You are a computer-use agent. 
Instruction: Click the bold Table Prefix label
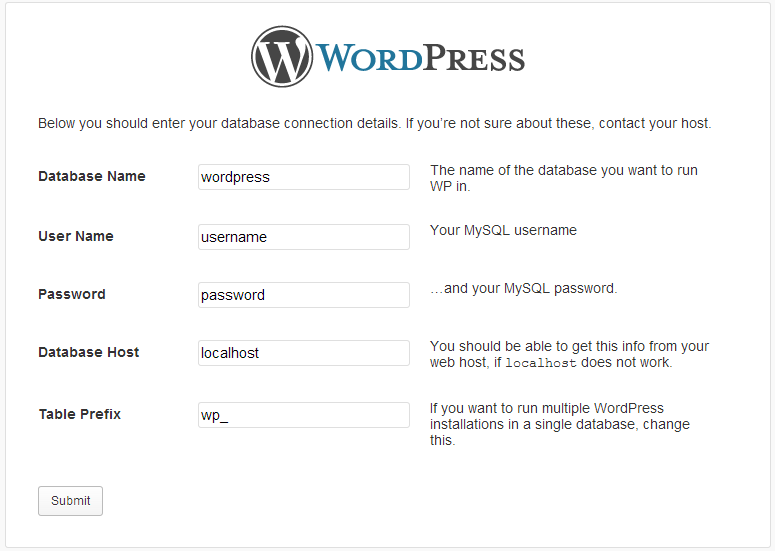pyautogui.click(x=80, y=414)
